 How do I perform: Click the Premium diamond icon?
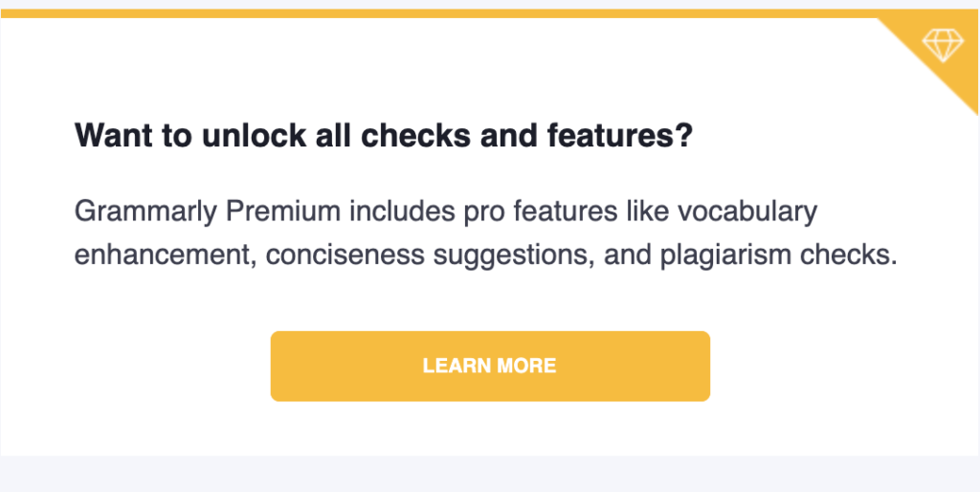pos(943,46)
